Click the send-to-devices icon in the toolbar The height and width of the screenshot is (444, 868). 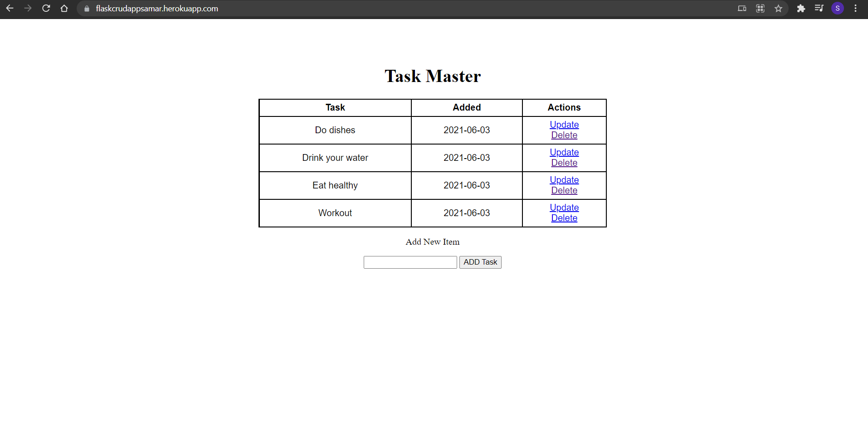click(742, 9)
